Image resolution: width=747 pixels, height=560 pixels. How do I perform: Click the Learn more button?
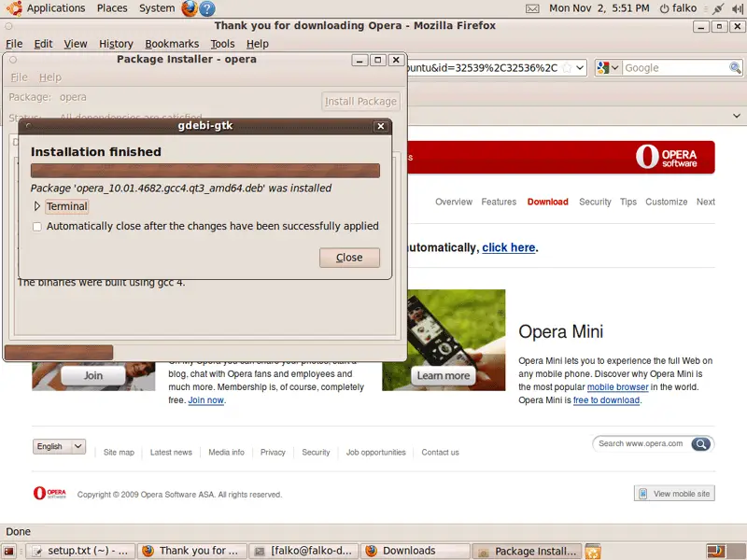point(443,376)
